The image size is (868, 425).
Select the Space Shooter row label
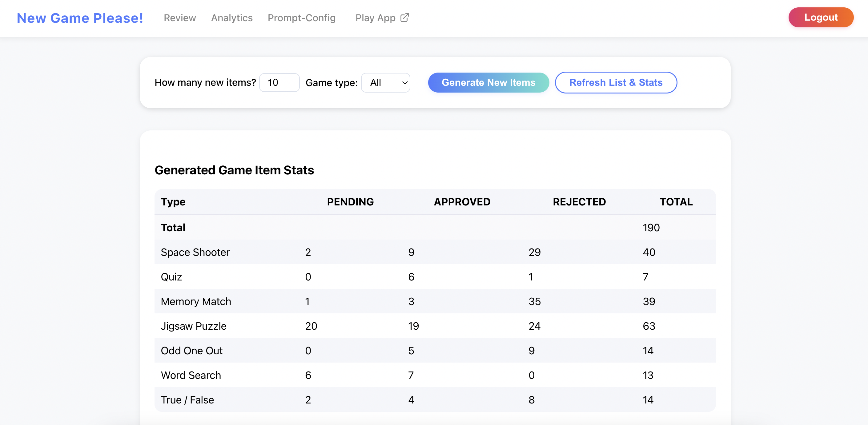(195, 252)
